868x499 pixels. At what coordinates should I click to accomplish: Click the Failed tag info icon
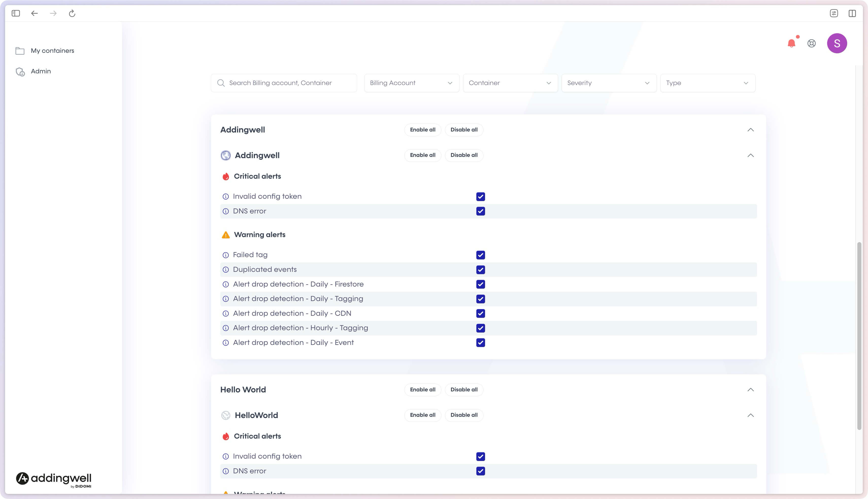[225, 255]
